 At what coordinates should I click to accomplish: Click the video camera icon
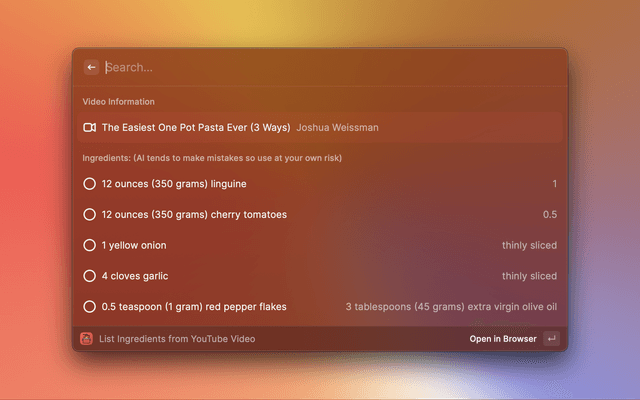click(89, 127)
